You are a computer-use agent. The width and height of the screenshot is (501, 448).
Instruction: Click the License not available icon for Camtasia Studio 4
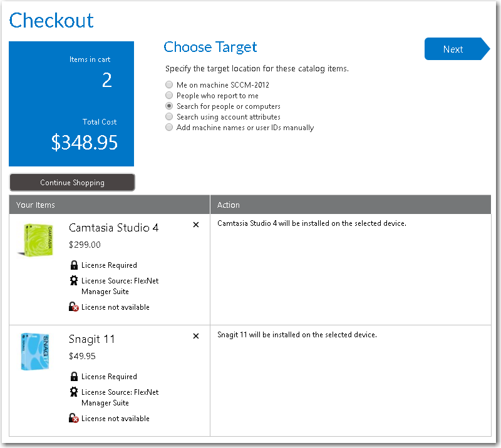pyautogui.click(x=75, y=307)
